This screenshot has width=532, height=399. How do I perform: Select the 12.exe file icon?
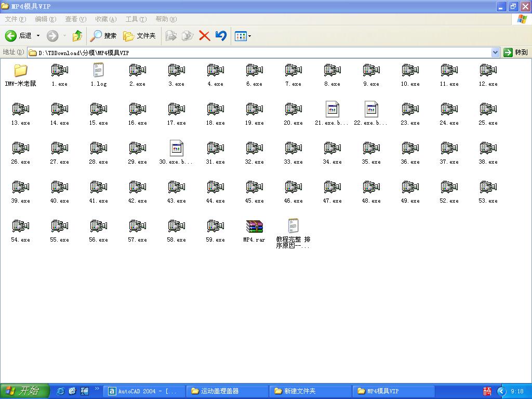488,70
